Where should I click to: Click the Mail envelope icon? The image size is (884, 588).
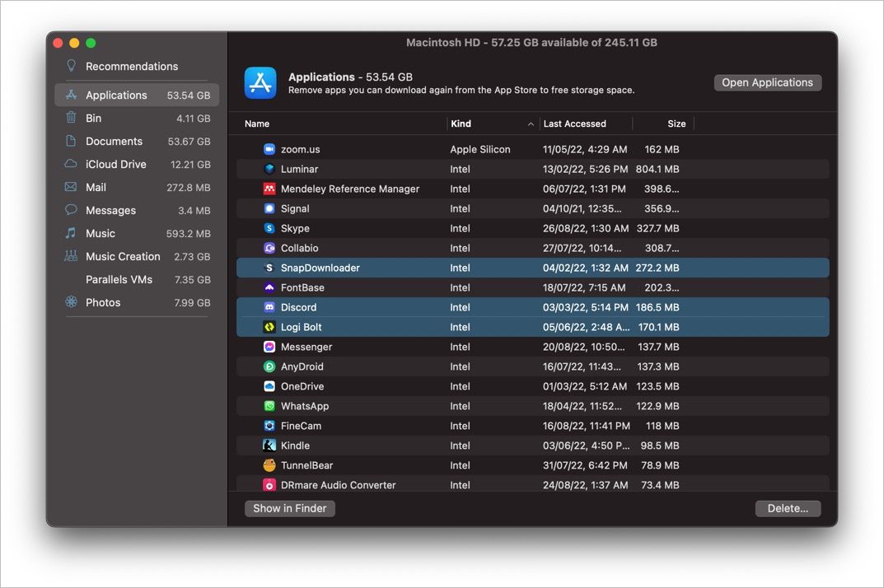pyautogui.click(x=71, y=187)
